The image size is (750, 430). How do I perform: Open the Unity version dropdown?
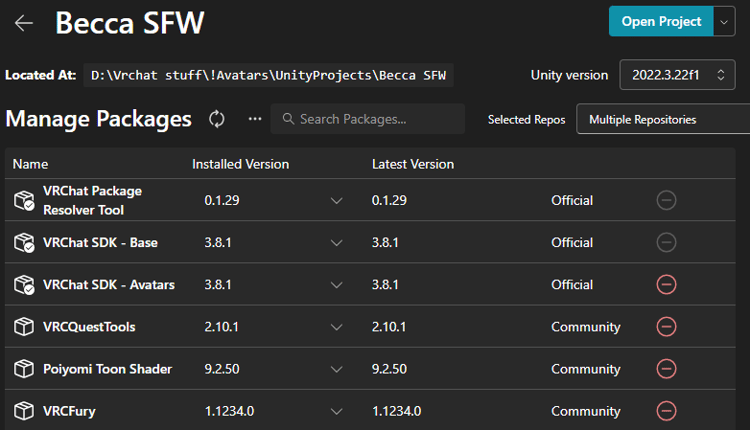[677, 75]
